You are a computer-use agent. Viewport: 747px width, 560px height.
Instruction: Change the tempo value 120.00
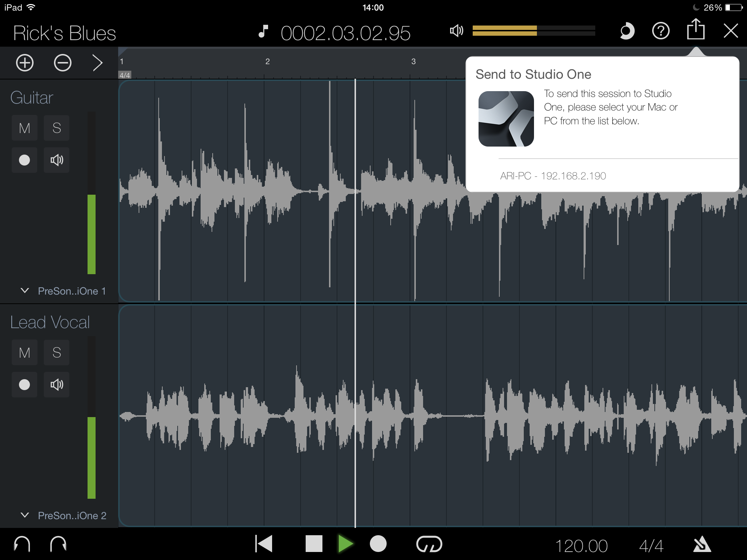pos(581,546)
